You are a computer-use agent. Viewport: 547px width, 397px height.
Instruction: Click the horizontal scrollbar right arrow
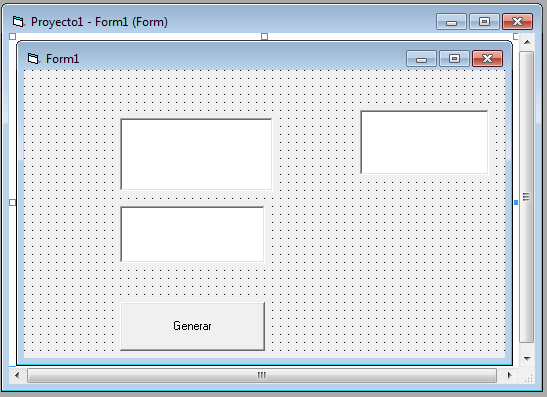509,375
